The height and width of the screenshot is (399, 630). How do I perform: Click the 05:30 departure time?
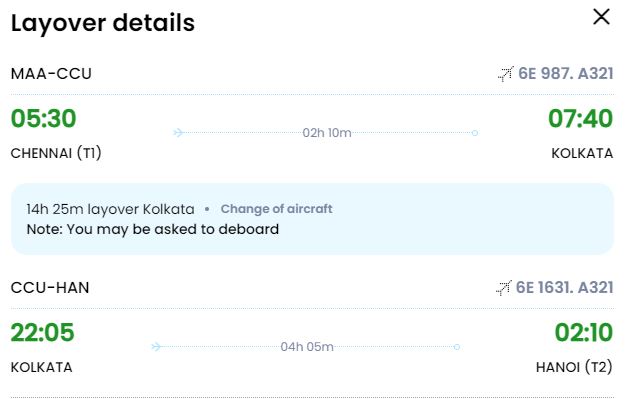(x=43, y=119)
